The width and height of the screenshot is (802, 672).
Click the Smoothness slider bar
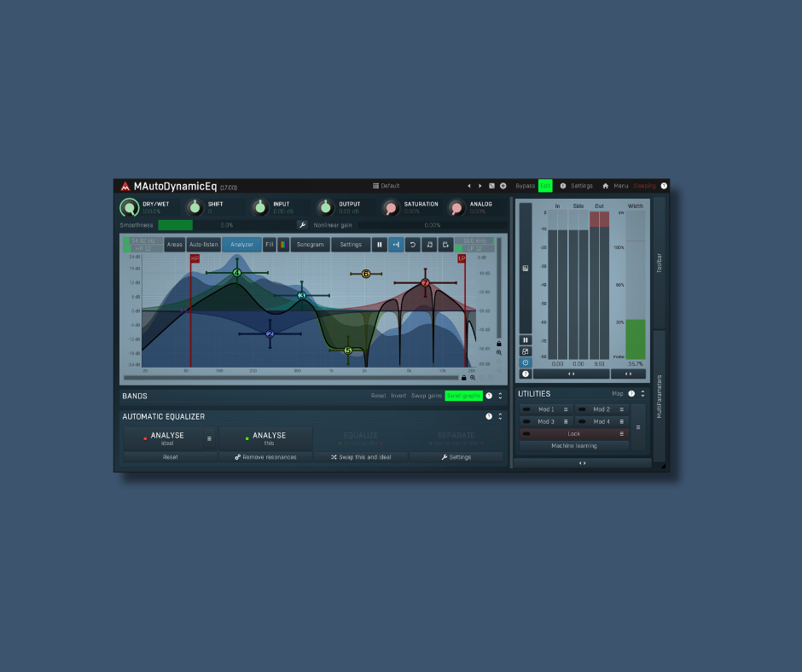tap(227, 225)
